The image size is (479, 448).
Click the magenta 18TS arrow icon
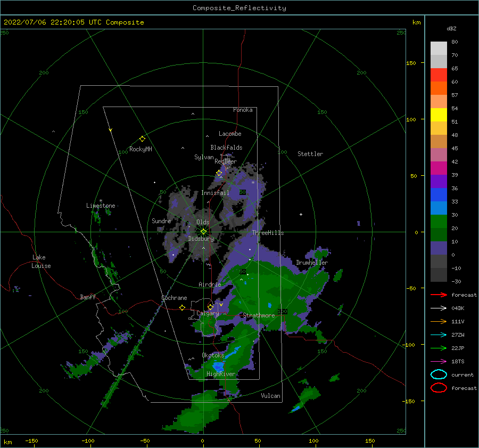(439, 362)
